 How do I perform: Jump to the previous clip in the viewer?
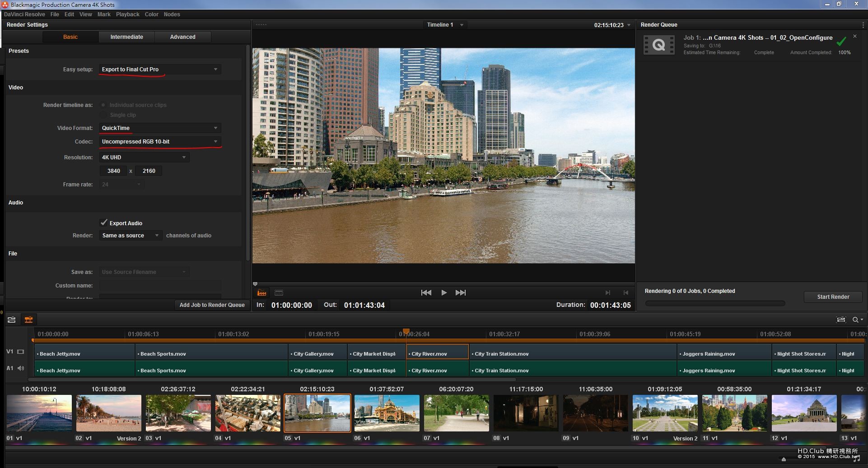426,293
